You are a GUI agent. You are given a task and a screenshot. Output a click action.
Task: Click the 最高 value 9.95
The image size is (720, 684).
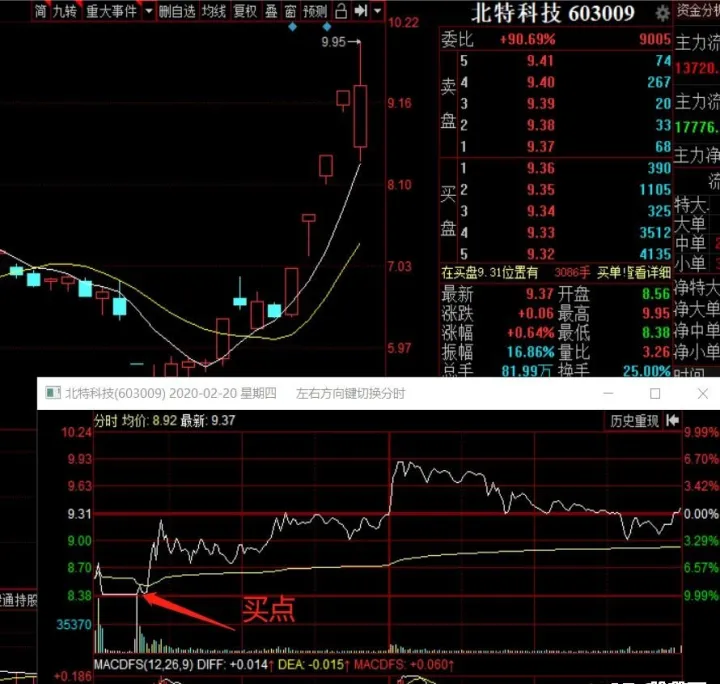[x=656, y=314]
